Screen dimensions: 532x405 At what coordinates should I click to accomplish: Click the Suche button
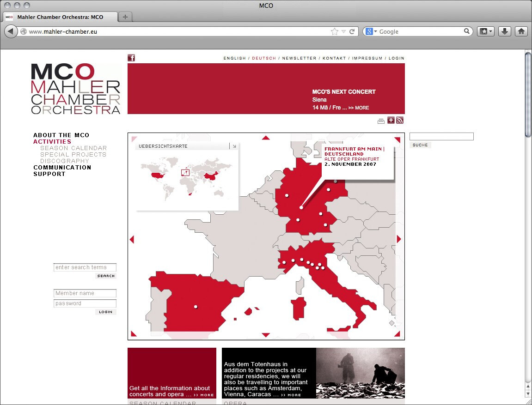point(420,145)
